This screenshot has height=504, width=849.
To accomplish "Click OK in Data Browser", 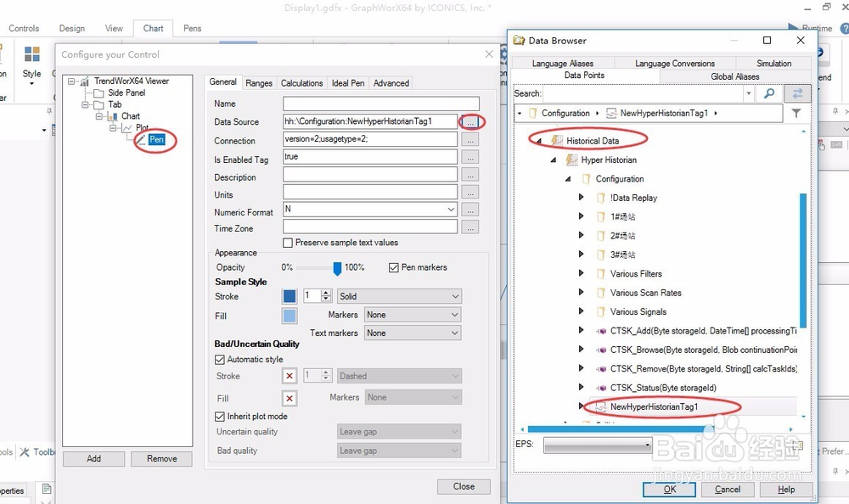I will [x=669, y=490].
